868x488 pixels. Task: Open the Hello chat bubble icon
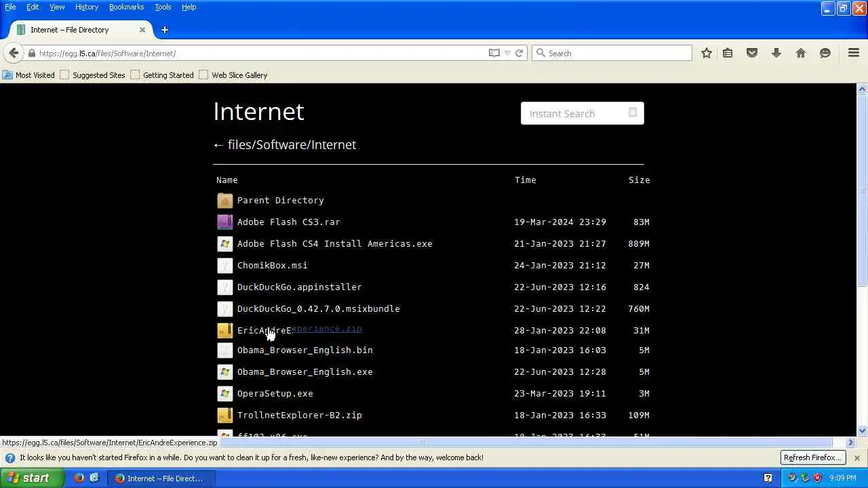tap(825, 53)
